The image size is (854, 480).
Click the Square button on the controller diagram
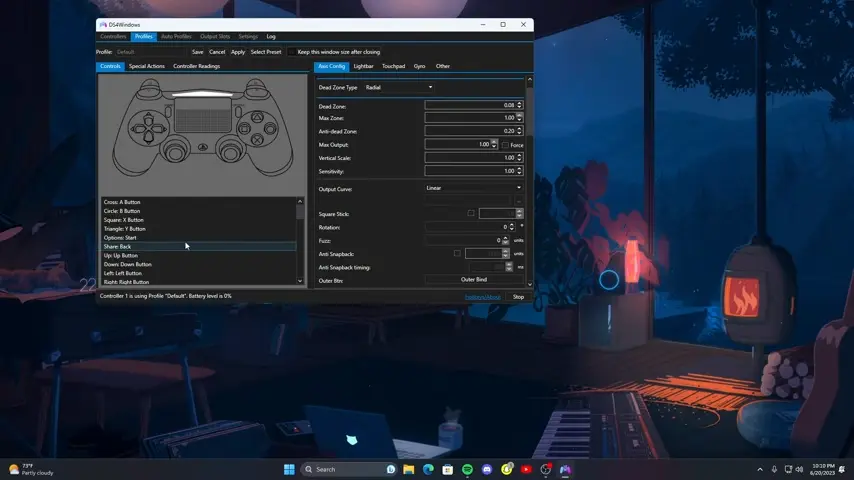pyautogui.click(x=245, y=129)
